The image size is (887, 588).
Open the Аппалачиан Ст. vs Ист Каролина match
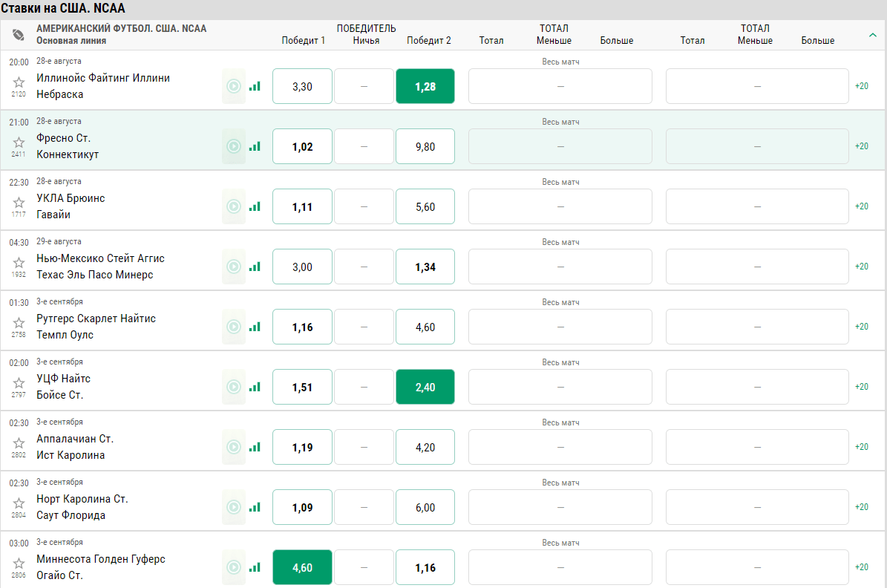point(75,447)
